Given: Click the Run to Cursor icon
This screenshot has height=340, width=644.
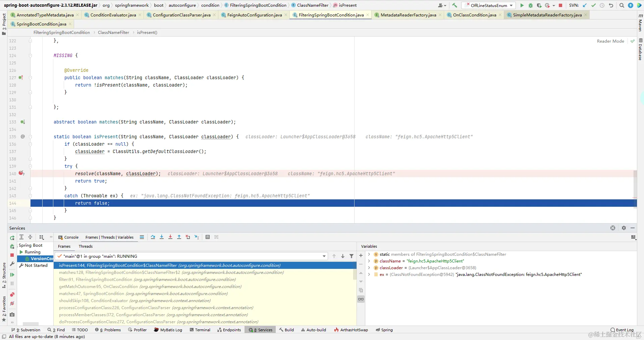Looking at the screenshot, I should (197, 237).
